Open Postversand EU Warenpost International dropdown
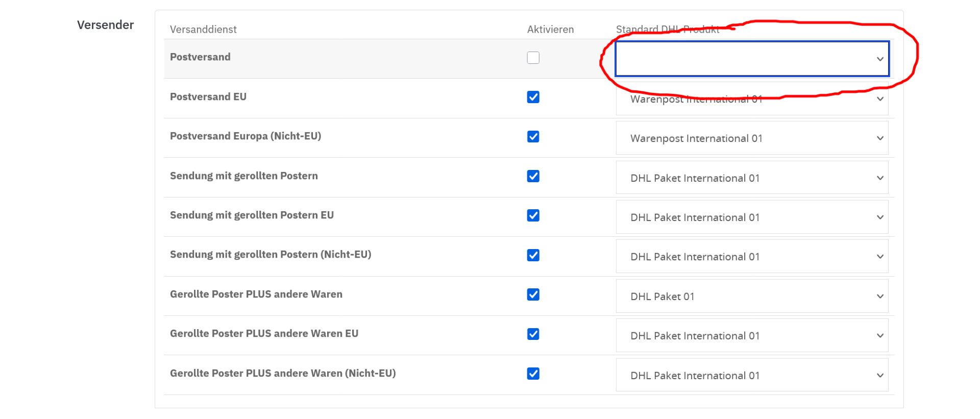Image resolution: width=980 pixels, height=419 pixels. (752, 98)
